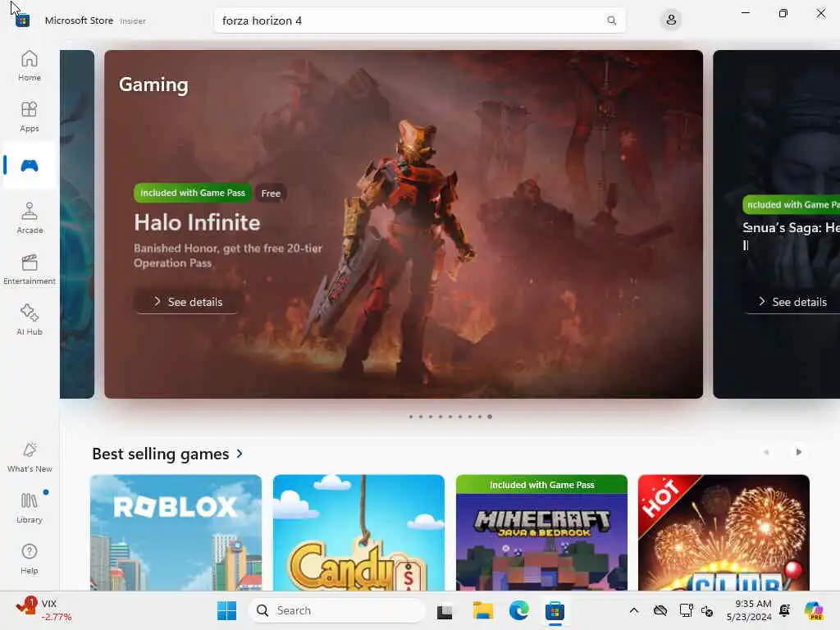Screen dimensions: 840x630
Task: Click the Free badge on Halo Infinite
Action: [x=271, y=194]
